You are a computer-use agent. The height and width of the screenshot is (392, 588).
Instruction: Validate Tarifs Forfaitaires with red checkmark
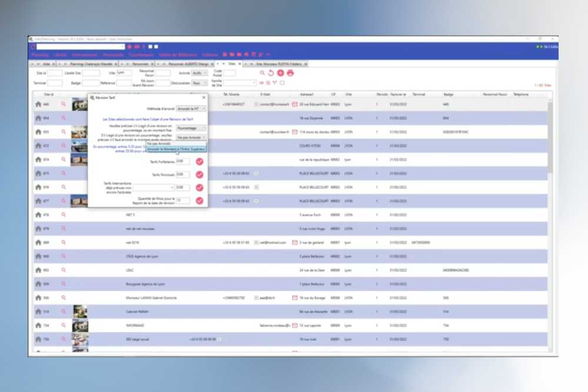[x=199, y=161]
